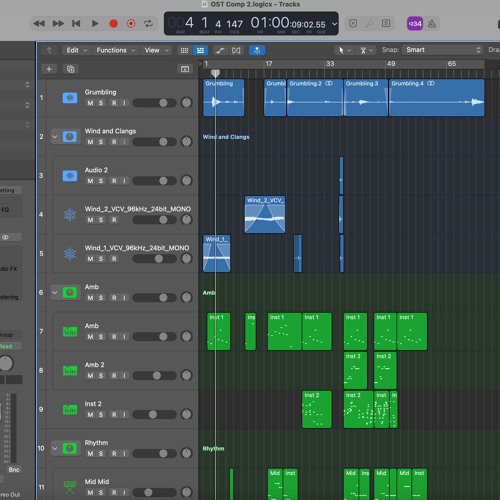Click the global tracks display button
This screenshot has width=500, height=500.
[x=185, y=69]
